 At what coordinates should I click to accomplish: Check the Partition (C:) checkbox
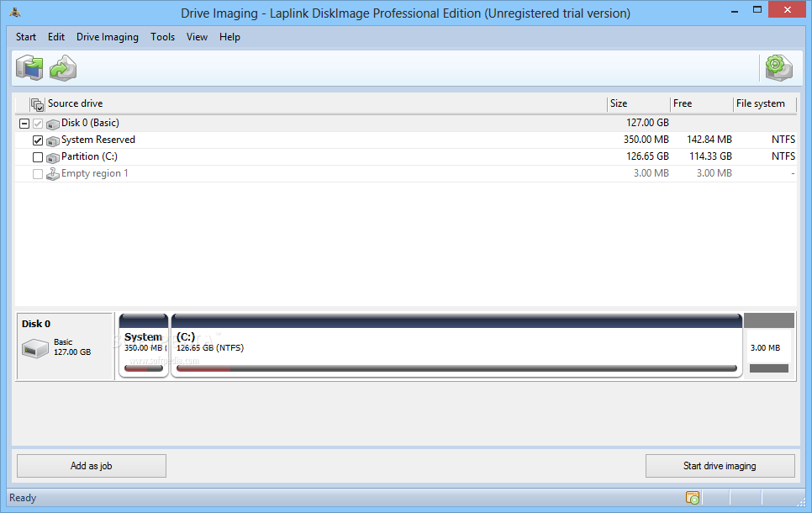38,157
